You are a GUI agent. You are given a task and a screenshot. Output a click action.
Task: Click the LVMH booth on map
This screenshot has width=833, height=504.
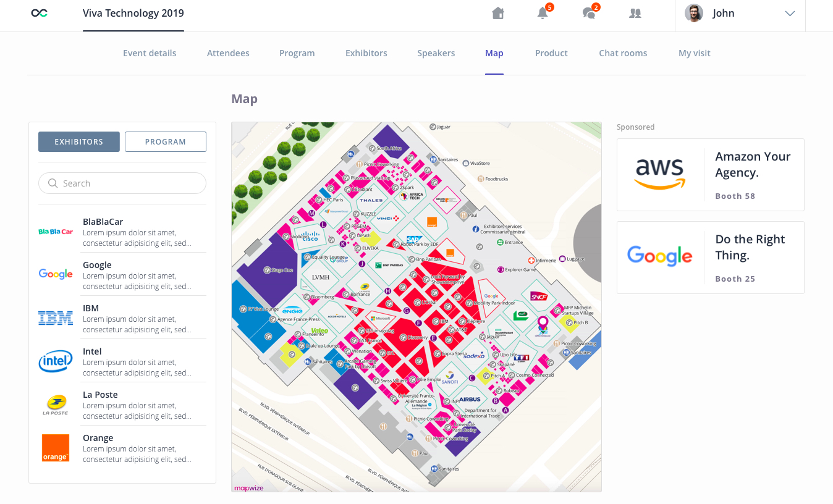[321, 277]
